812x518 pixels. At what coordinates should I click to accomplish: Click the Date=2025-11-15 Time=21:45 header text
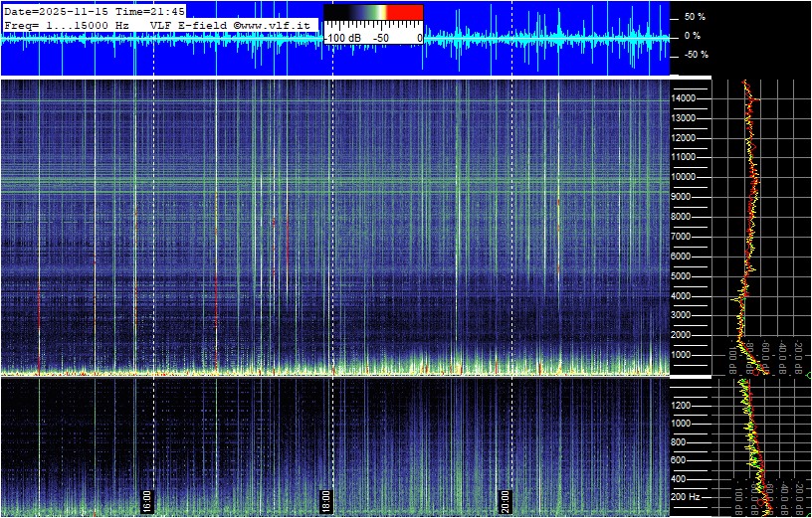[x=95, y=11]
